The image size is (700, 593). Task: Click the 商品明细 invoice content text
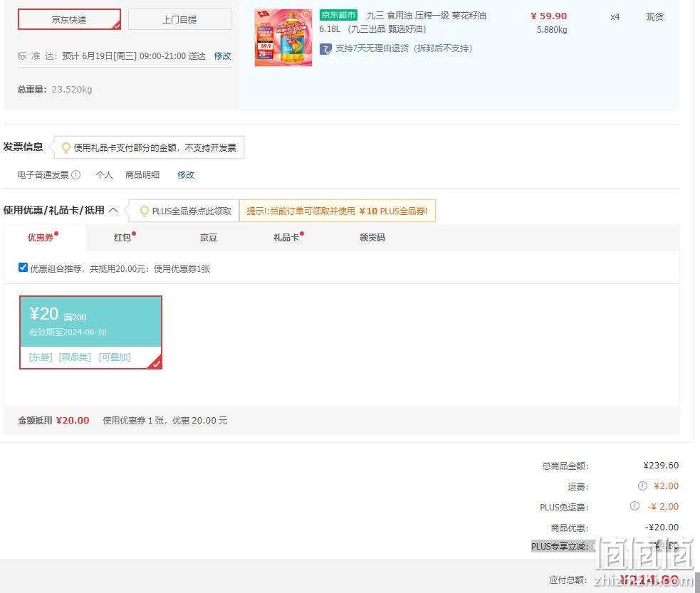tap(142, 174)
